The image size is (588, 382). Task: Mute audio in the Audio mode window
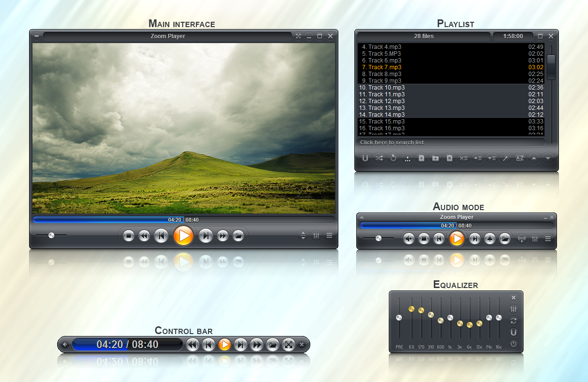click(x=409, y=238)
